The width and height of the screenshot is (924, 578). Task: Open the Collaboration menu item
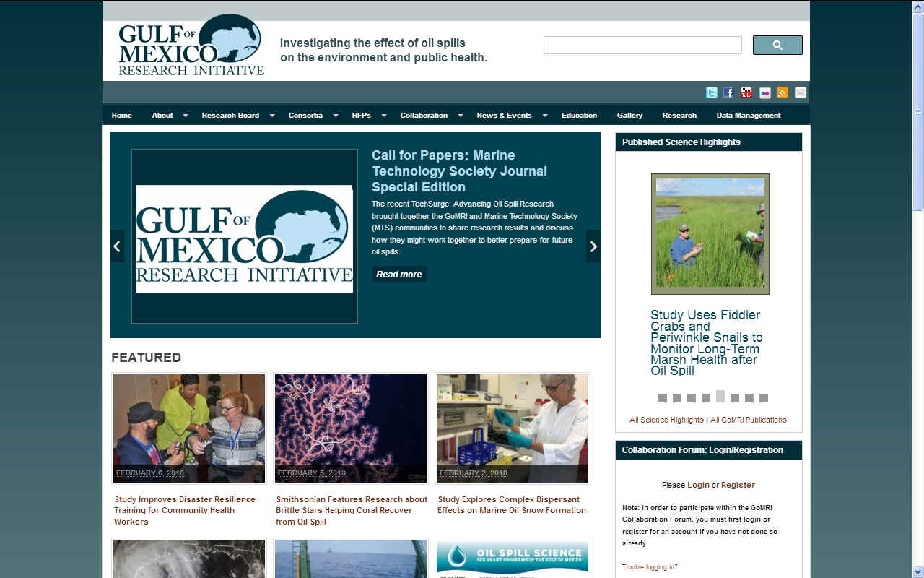click(x=424, y=116)
